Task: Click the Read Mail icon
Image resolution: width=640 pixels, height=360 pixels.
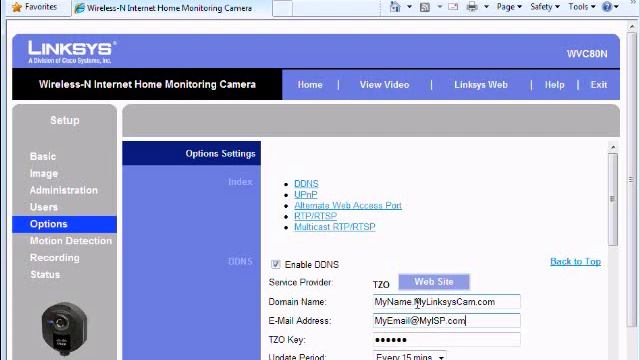Action: coord(453,7)
